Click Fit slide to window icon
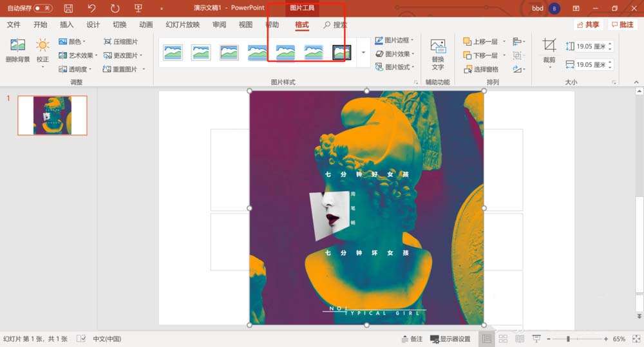The height and width of the screenshot is (347, 644). pyautogui.click(x=636, y=339)
